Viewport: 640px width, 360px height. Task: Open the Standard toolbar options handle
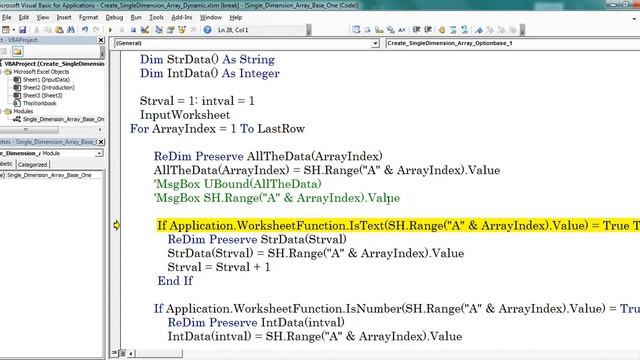309,30
